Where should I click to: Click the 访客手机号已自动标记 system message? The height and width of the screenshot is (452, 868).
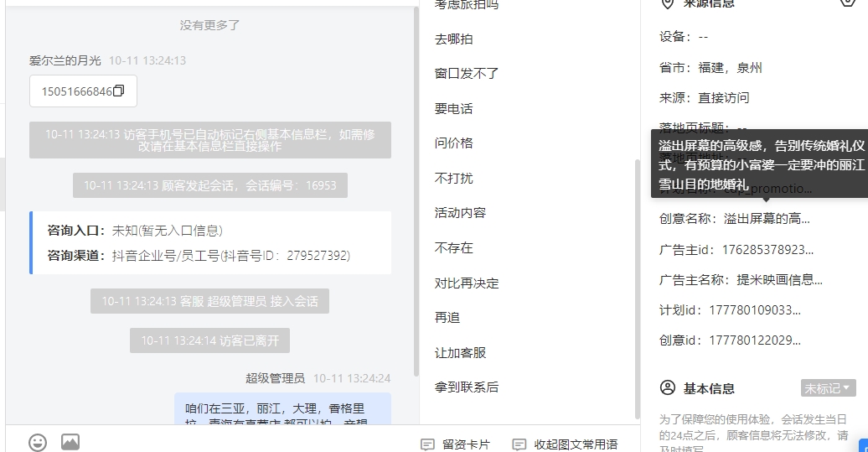(x=209, y=140)
